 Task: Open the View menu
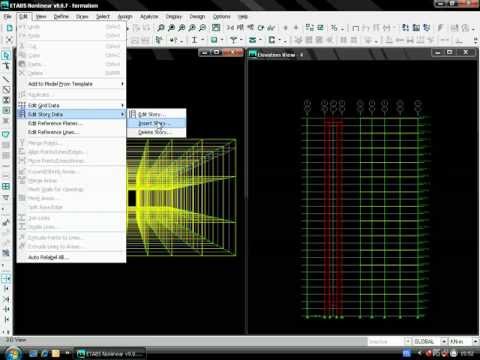(41, 16)
